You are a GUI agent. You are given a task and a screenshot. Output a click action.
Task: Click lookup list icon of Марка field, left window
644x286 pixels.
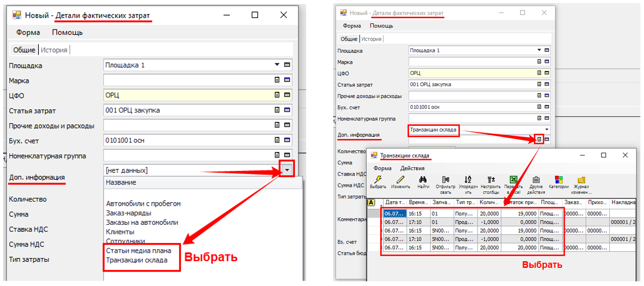[x=277, y=80]
